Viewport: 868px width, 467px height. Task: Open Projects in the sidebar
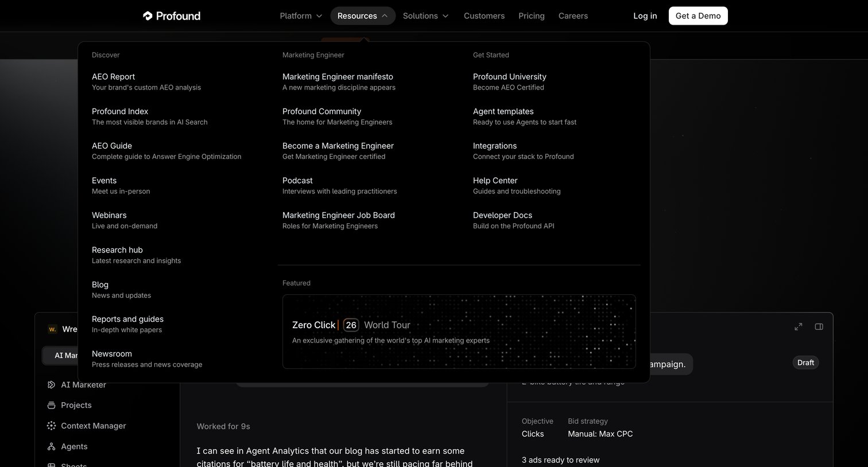[x=69, y=405]
